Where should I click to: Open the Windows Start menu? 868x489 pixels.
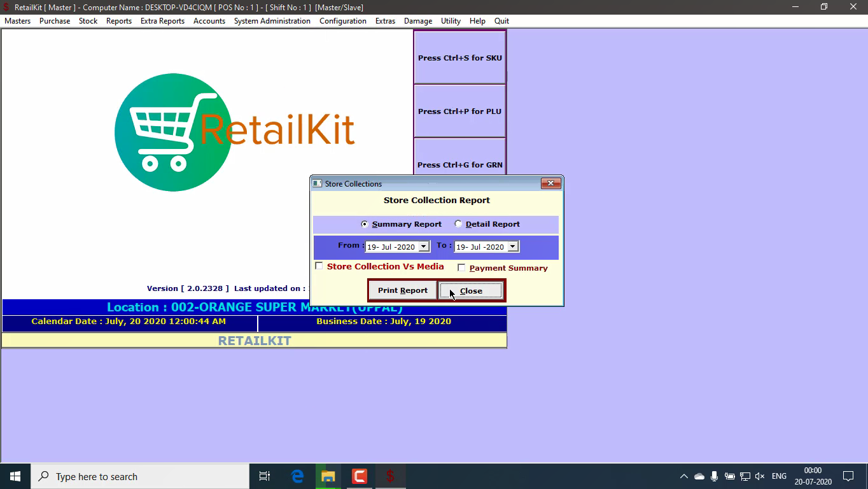click(15, 476)
